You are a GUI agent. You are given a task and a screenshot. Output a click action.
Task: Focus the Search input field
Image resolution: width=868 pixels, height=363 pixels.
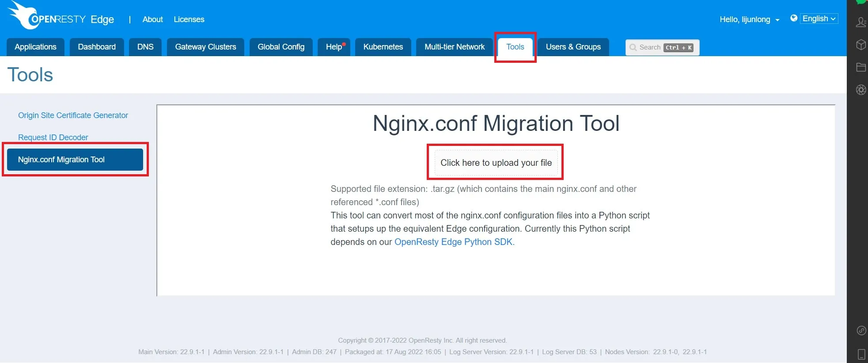coord(662,47)
